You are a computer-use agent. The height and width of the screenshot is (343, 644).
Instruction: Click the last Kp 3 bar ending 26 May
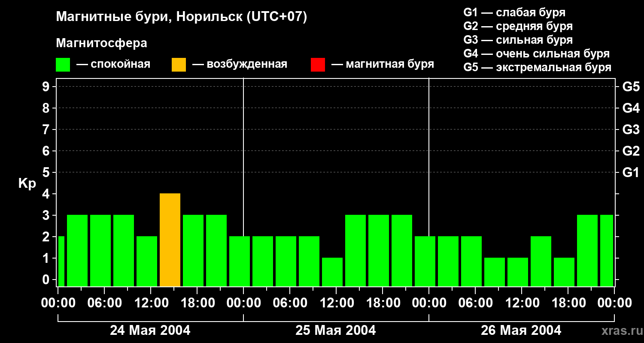(607, 250)
